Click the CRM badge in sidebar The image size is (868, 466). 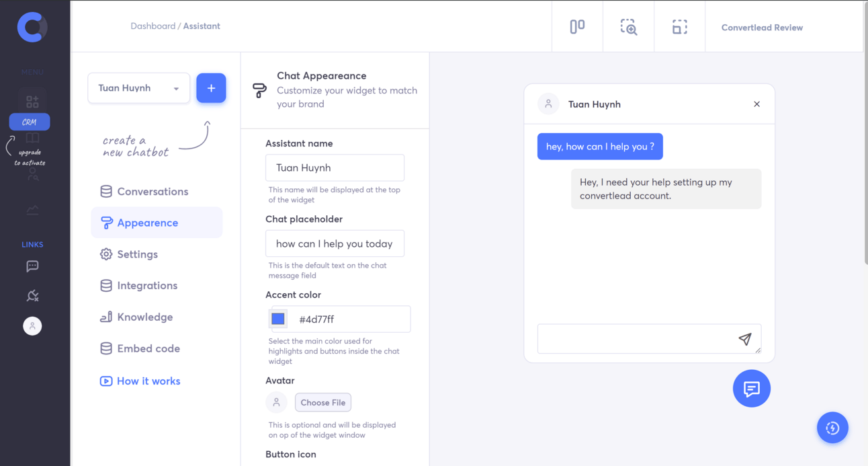(30, 122)
